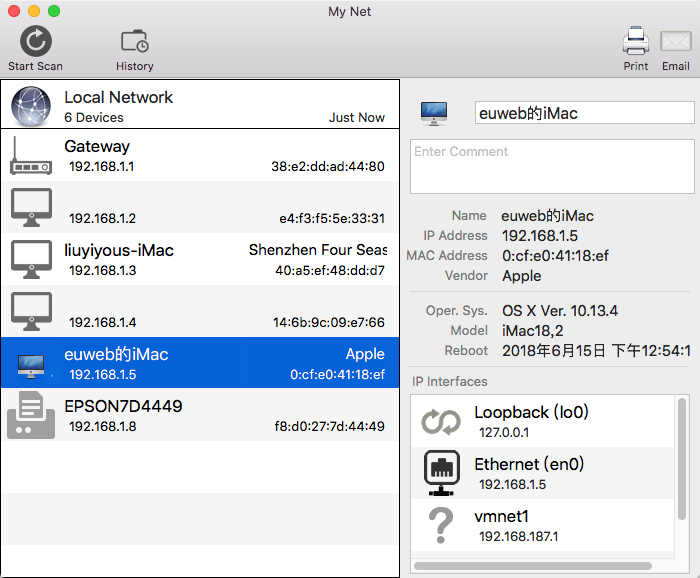The width and height of the screenshot is (700, 578).
Task: Click the monitor icon for 192.168.1.4
Action: (x=31, y=312)
